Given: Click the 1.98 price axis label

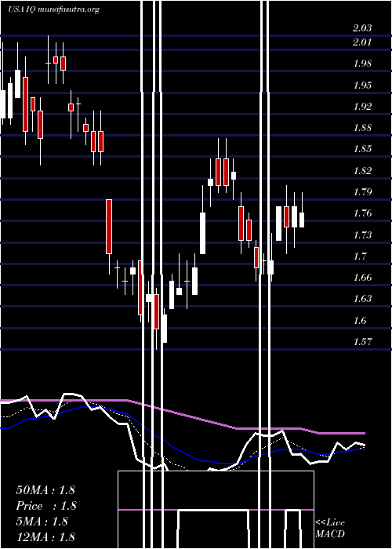Looking at the screenshot, I should click(x=362, y=64).
